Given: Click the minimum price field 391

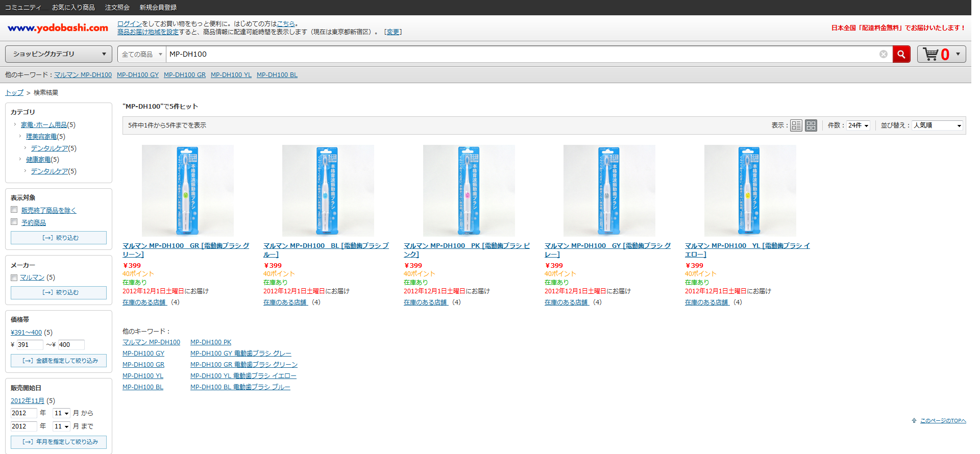Looking at the screenshot, I should tap(30, 345).
